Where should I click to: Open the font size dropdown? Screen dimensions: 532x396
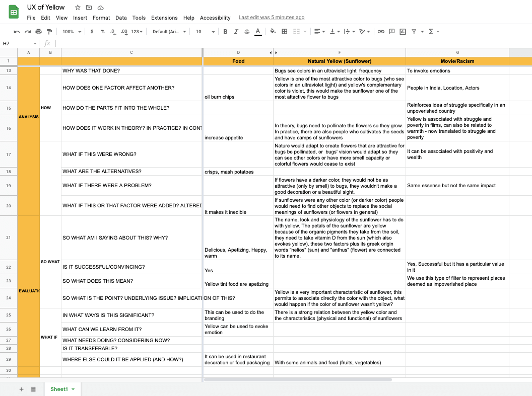[205, 32]
